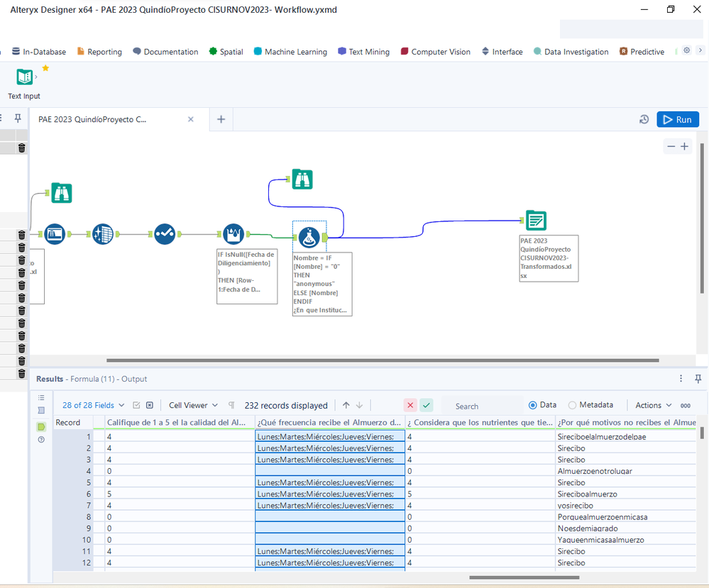Image resolution: width=709 pixels, height=588 pixels.
Task: Click the Text Input tool icon
Action: (24, 77)
